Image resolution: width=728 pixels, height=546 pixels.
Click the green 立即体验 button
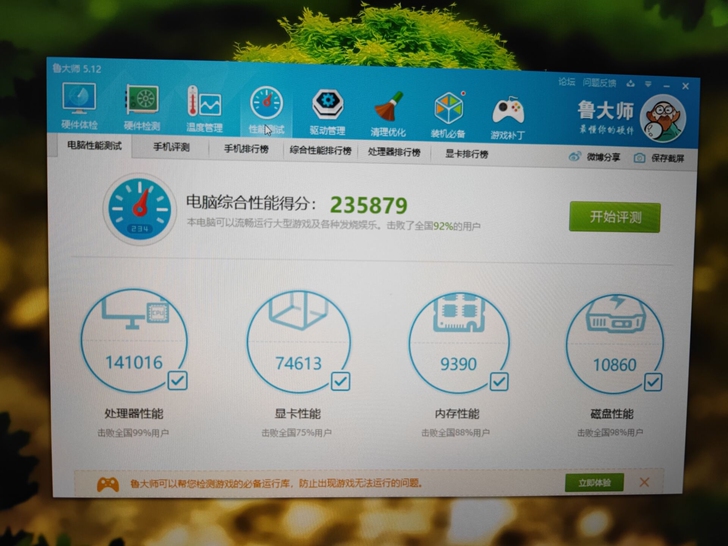click(x=594, y=483)
